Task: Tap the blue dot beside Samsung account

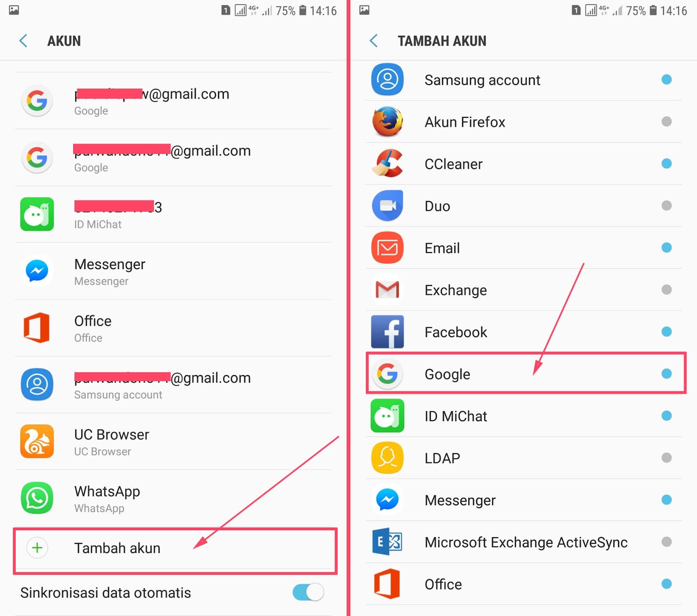Action: [667, 79]
